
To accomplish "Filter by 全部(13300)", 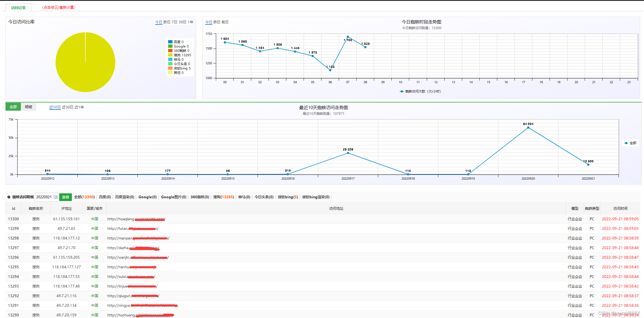I will tap(84, 197).
